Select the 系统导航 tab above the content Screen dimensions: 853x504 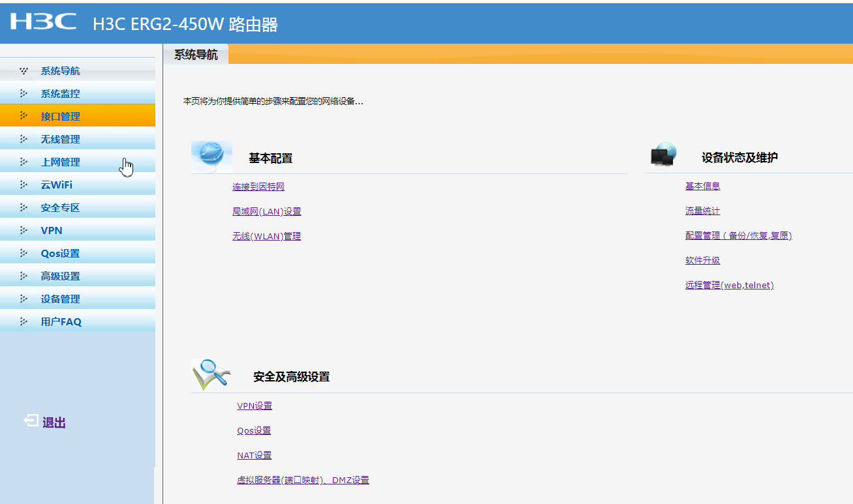(196, 55)
